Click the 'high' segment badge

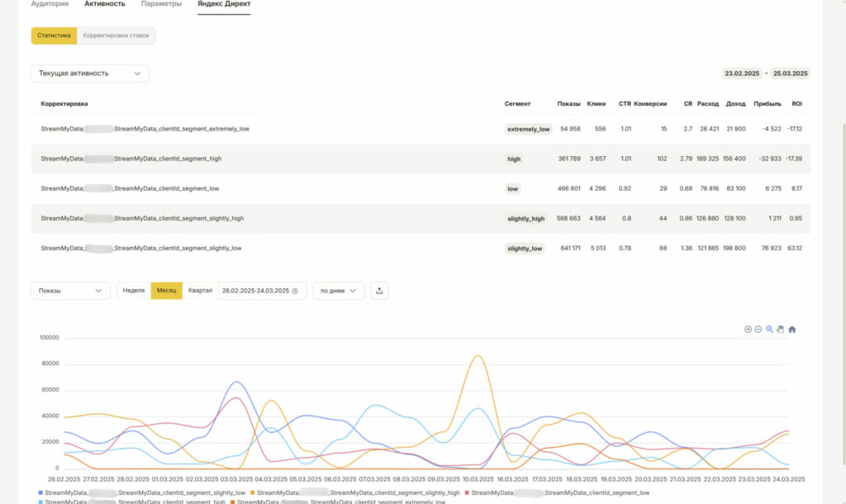[x=514, y=159]
